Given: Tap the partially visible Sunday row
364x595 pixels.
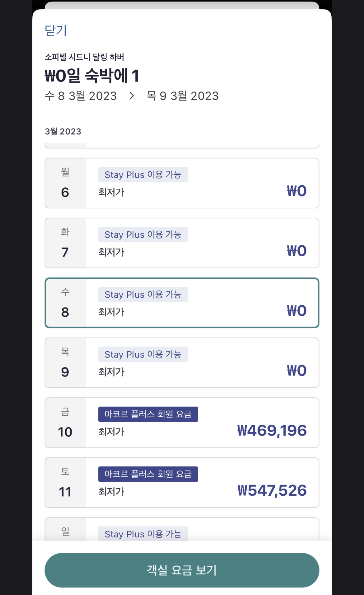Looking at the screenshot, I should (182, 532).
